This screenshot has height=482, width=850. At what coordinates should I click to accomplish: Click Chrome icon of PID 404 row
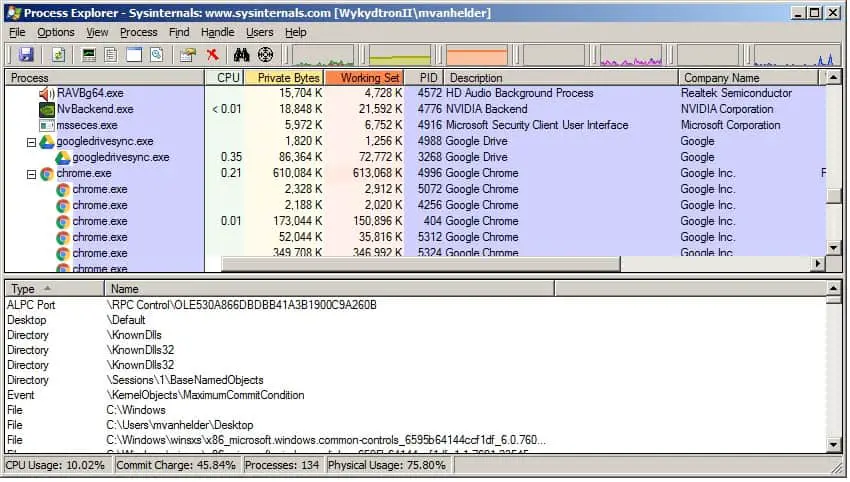63,222
